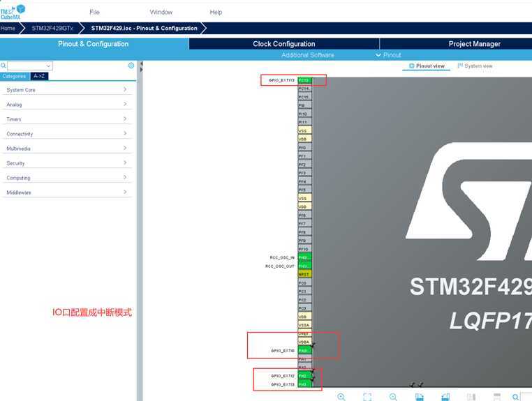Click the zoom out magnifier icon
532x401 pixels.
click(x=393, y=397)
